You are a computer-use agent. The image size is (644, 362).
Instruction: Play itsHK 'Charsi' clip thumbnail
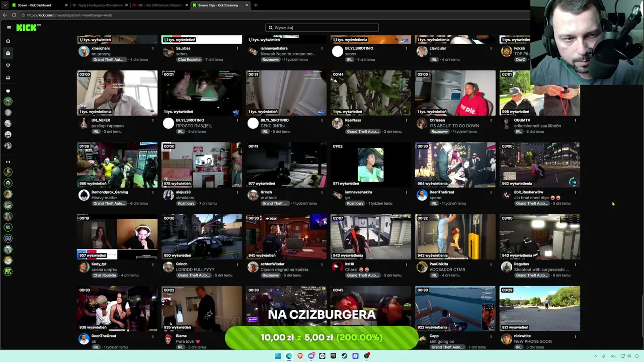[x=371, y=237]
